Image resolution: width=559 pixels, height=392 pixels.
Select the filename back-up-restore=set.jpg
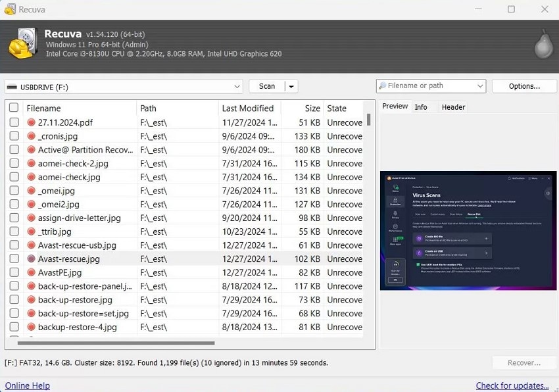coord(83,313)
